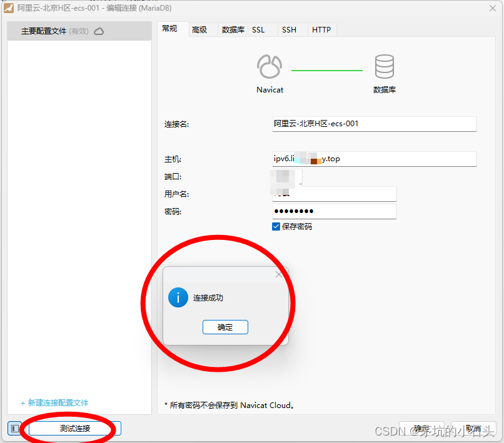The height and width of the screenshot is (443, 504).
Task: Uncheck the 保存密码 checkbox
Action: tap(276, 227)
